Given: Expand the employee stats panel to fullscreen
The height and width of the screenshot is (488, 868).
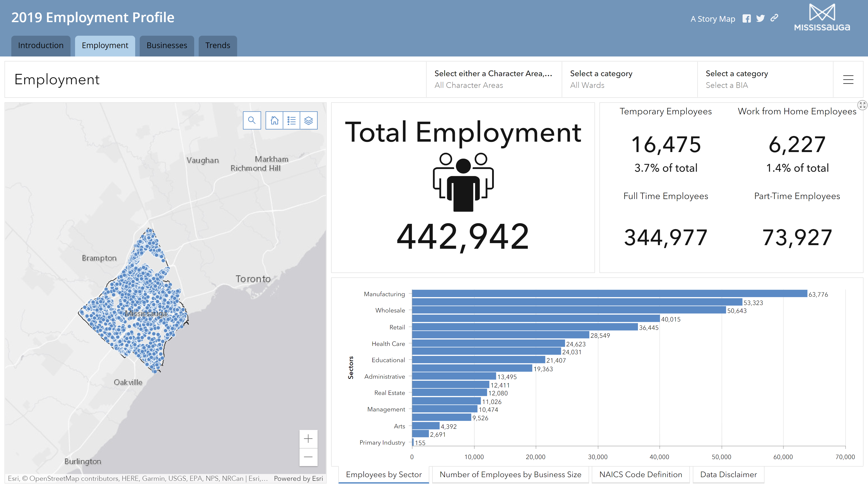Looking at the screenshot, I should pyautogui.click(x=862, y=105).
